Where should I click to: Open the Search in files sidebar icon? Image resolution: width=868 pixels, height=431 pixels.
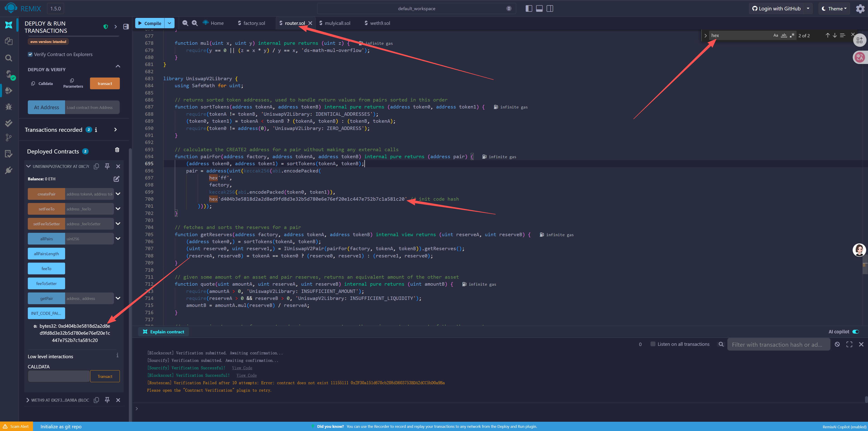tap(9, 58)
